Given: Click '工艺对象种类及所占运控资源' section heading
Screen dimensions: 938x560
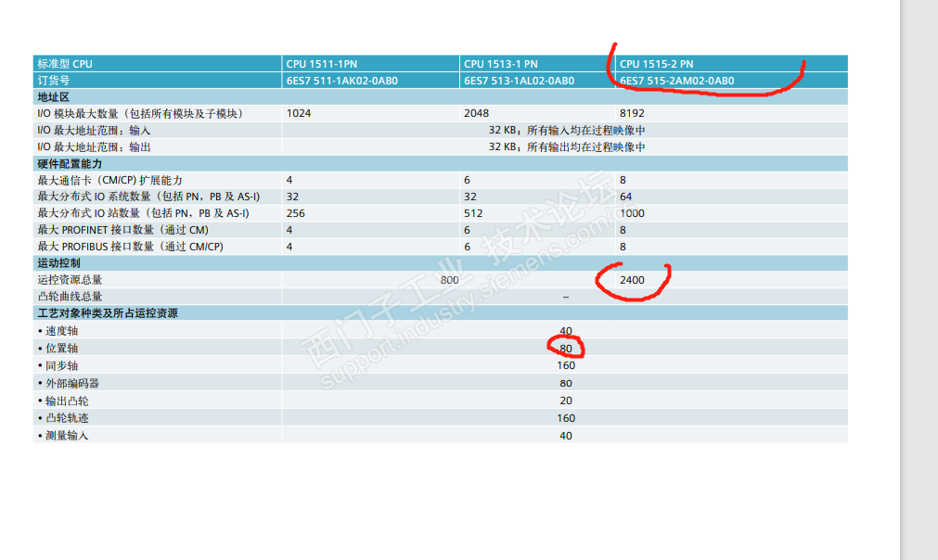Looking at the screenshot, I should click(107, 313).
